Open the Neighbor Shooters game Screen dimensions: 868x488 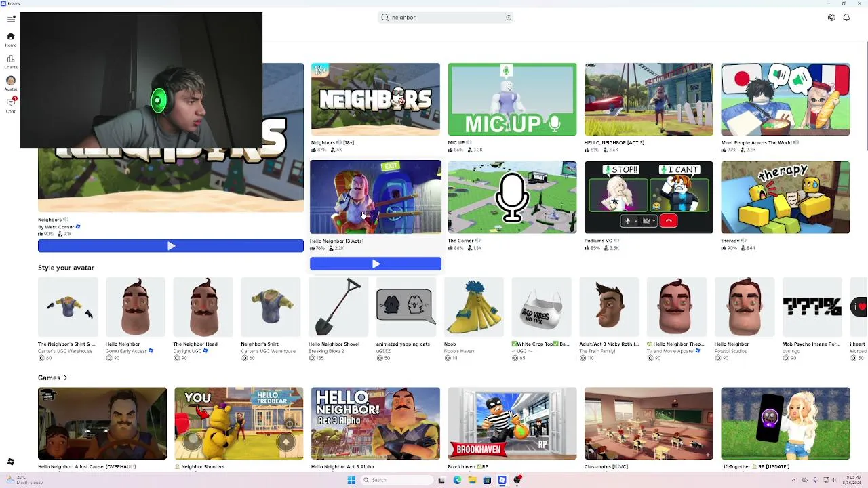click(x=239, y=424)
